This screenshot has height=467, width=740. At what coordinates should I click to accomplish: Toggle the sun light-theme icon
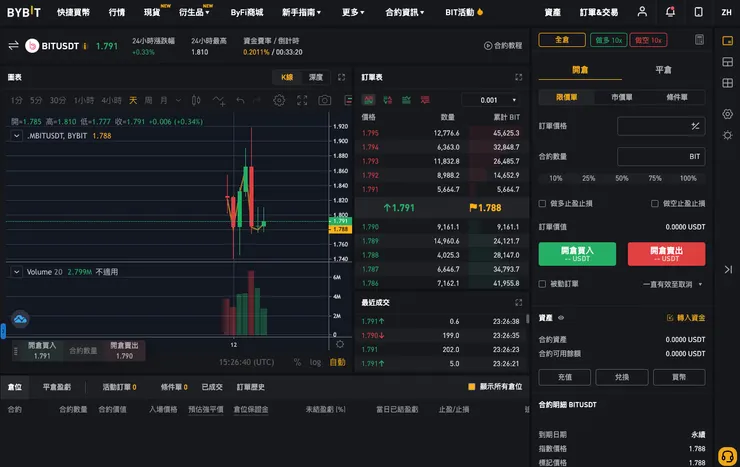pyautogui.click(x=728, y=135)
